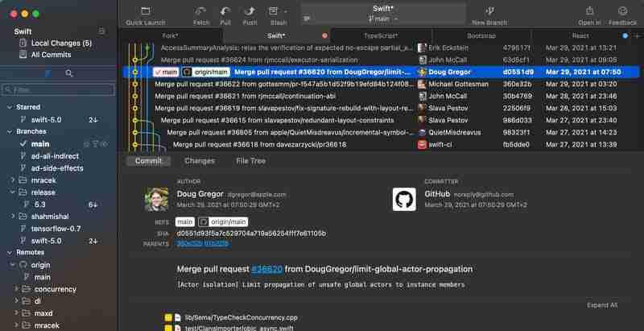Open the Quick Launch toolbar icon
The width and height of the screenshot is (644, 331).
(146, 11)
